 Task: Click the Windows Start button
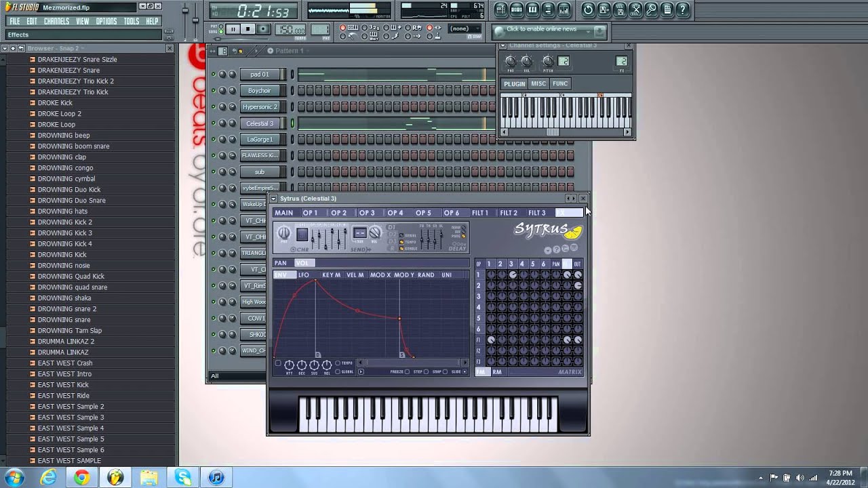pos(14,477)
